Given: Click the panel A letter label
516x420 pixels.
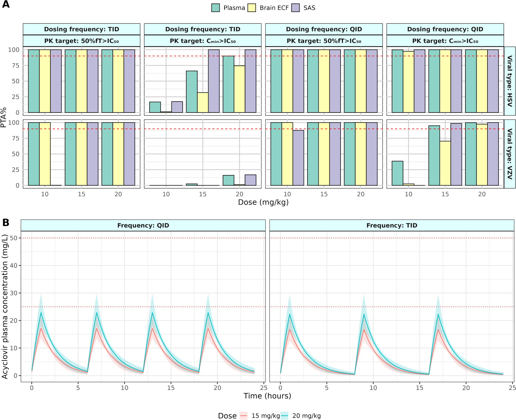Looking at the screenshot, I should pyautogui.click(x=6, y=4).
